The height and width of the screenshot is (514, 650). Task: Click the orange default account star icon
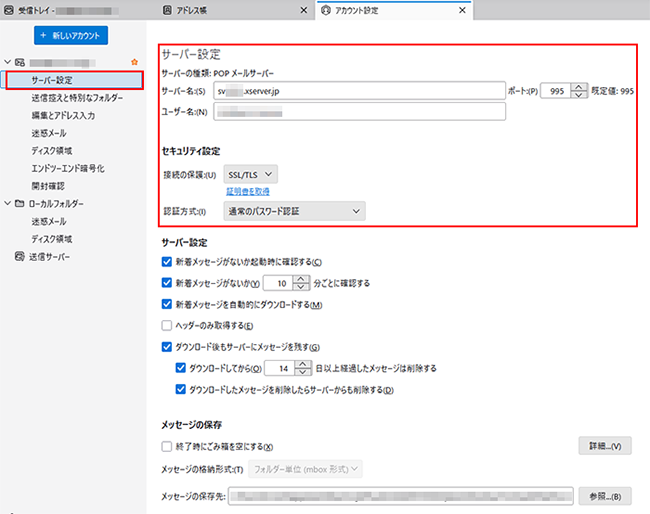134,62
